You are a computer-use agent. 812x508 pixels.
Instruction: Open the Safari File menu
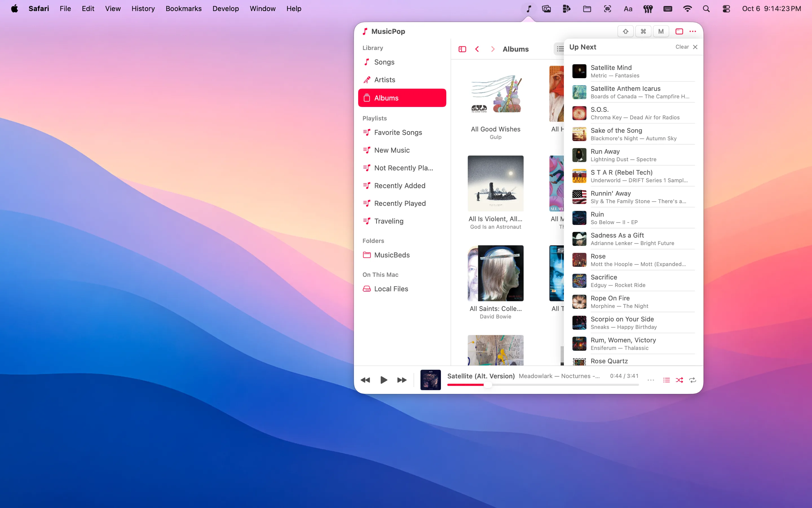pos(65,8)
